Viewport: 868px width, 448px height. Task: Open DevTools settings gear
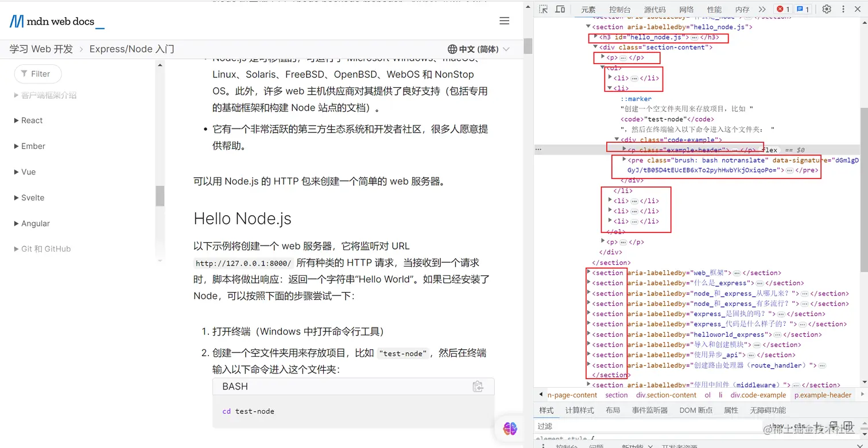pos(827,9)
